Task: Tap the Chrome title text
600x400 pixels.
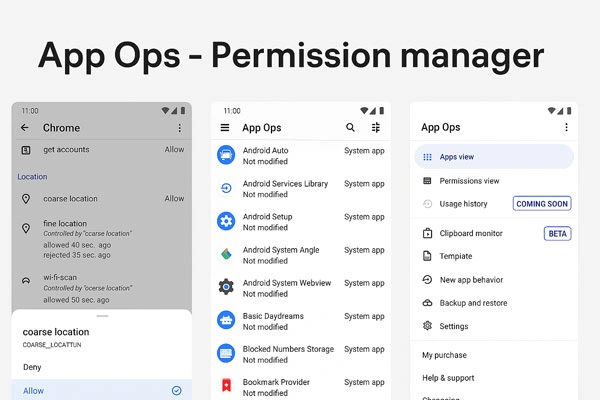Action: (61, 128)
